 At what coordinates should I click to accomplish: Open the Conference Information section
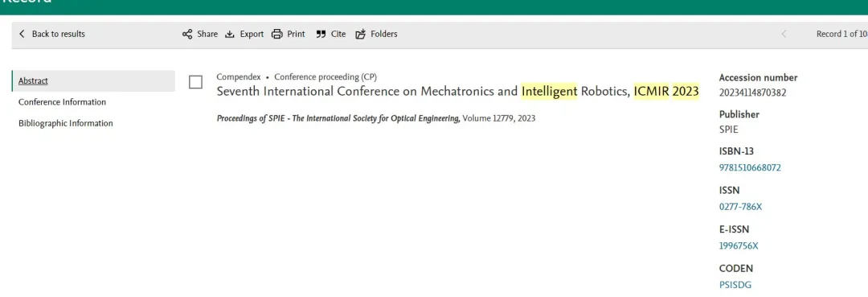click(62, 102)
